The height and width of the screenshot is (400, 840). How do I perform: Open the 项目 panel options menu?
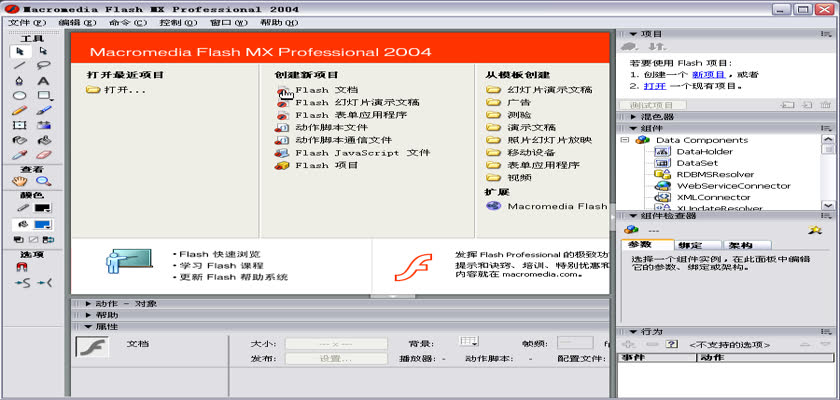(x=826, y=34)
